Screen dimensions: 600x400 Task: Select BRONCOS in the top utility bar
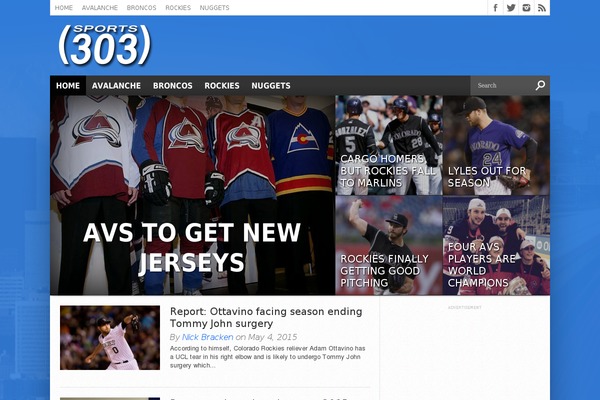[x=141, y=8]
